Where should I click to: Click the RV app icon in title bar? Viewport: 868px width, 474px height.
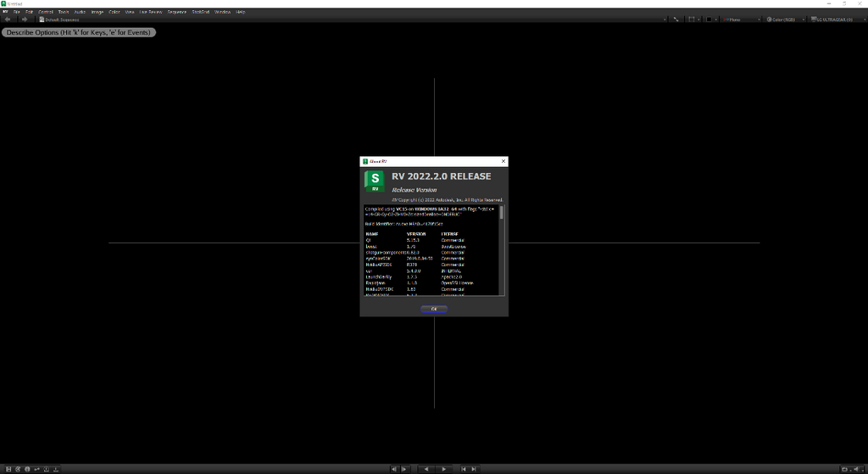click(x=3, y=3)
